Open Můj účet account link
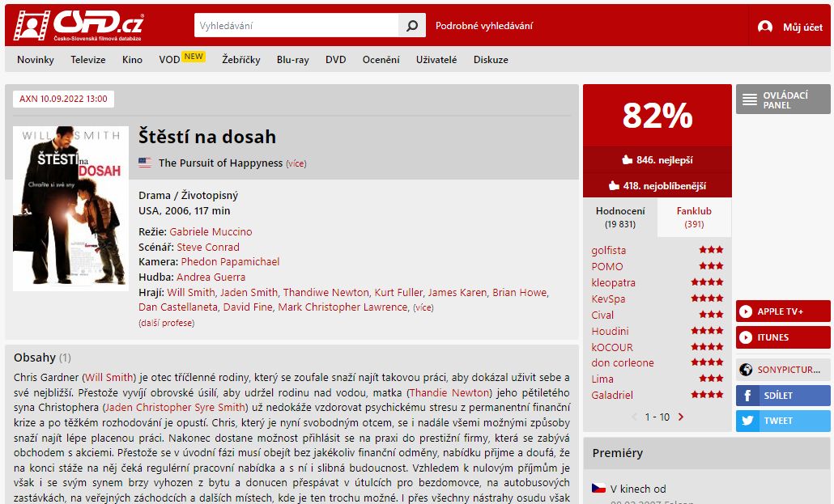Screen dimensions: 834x504 pyautogui.click(x=802, y=28)
